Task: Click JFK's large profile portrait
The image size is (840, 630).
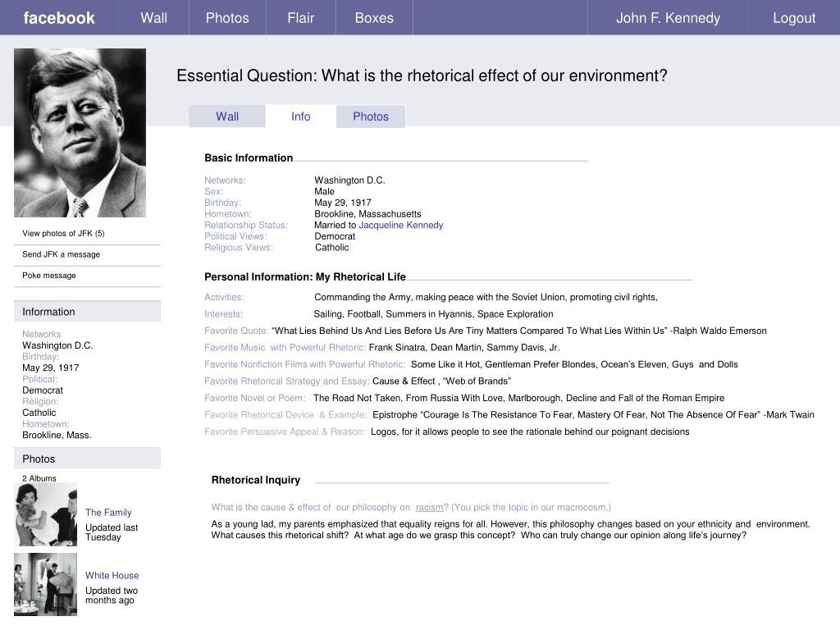Action: point(80,133)
